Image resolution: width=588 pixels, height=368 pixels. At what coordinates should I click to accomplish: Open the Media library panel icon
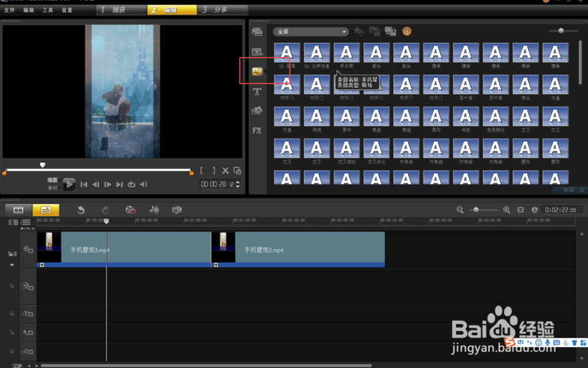tap(257, 32)
